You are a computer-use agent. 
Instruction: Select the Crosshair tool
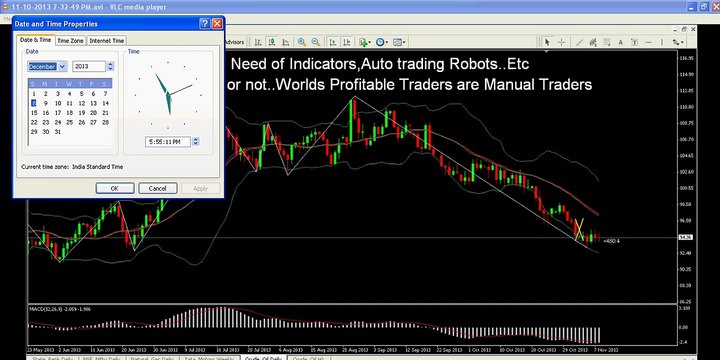[x=561, y=42]
